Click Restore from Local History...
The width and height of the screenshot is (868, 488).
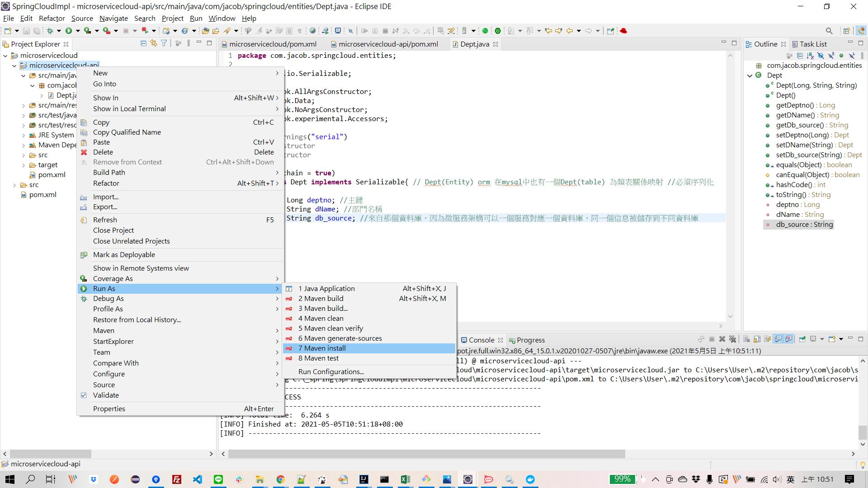[x=181, y=319]
